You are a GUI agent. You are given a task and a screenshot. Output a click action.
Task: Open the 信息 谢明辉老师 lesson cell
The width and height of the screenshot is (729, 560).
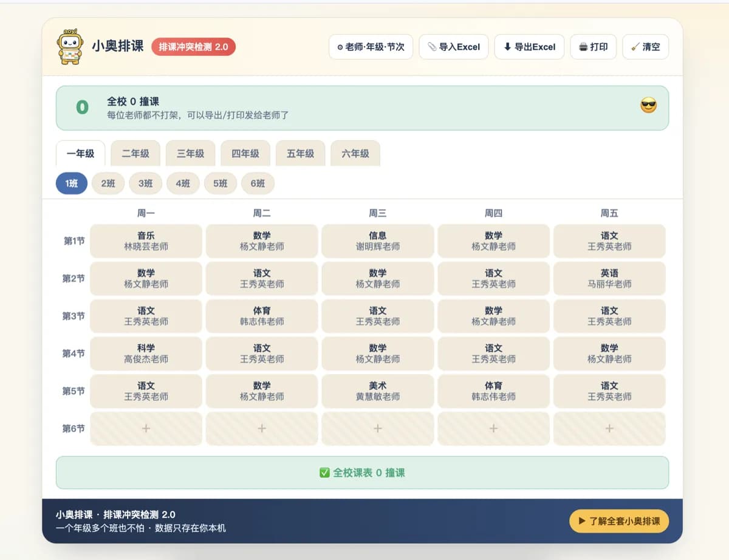pyautogui.click(x=378, y=241)
